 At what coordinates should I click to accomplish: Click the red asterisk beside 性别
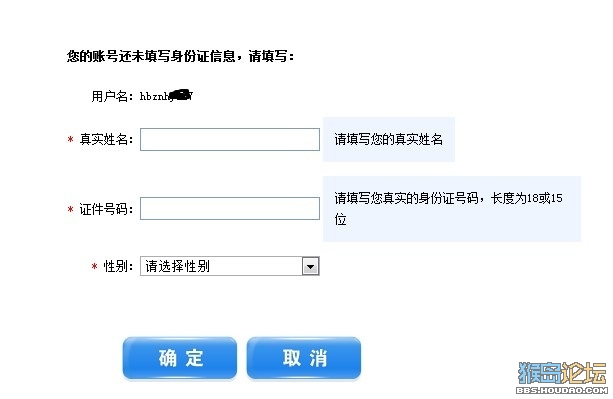click(x=94, y=267)
